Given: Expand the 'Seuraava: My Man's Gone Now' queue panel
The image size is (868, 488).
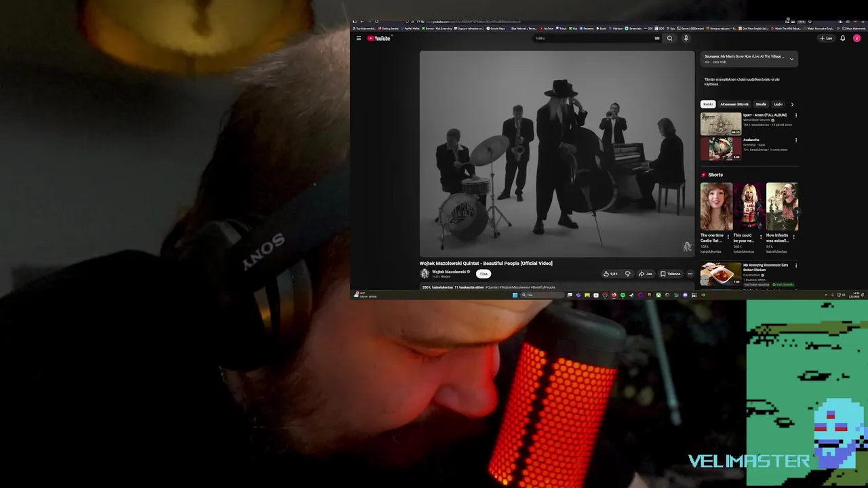Looking at the screenshot, I should (x=791, y=59).
